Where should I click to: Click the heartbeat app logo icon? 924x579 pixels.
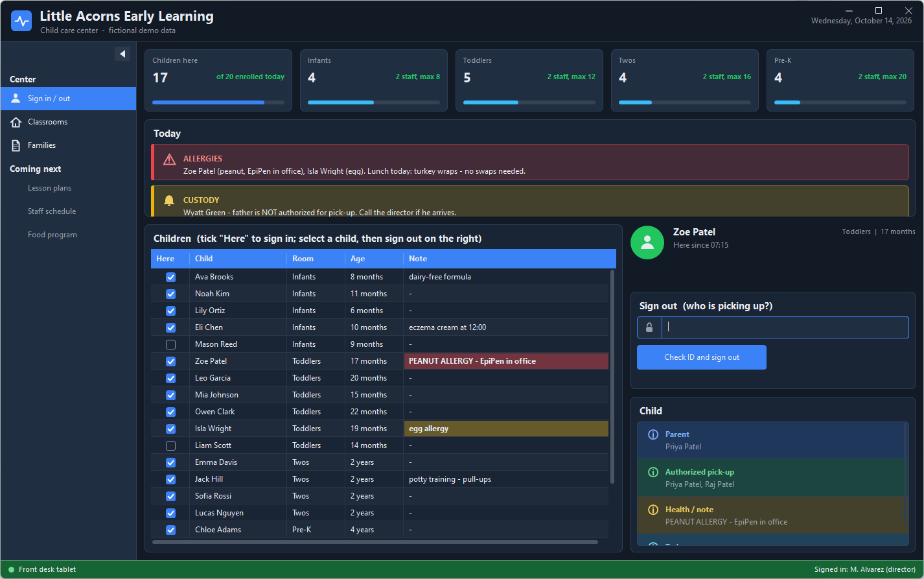21,21
